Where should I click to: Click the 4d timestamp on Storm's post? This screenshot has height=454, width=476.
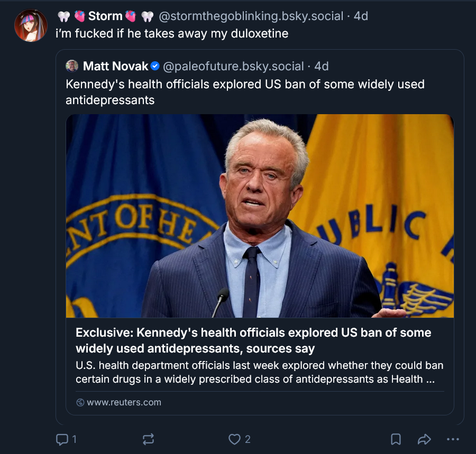[x=361, y=16]
